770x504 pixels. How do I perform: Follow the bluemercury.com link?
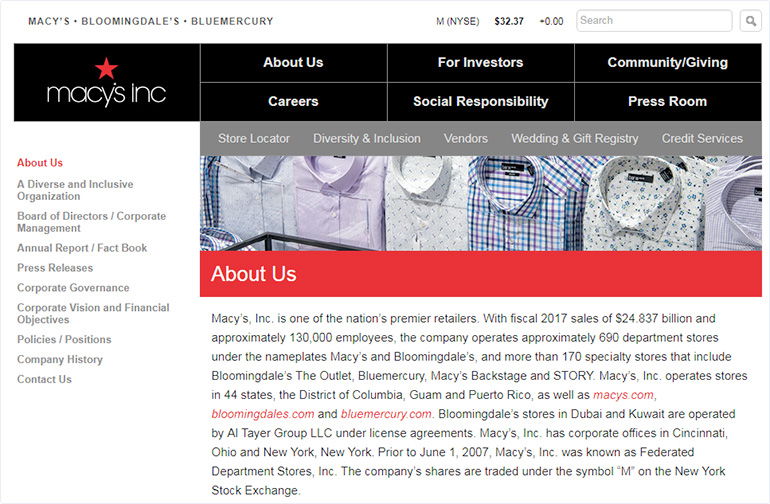pos(386,414)
